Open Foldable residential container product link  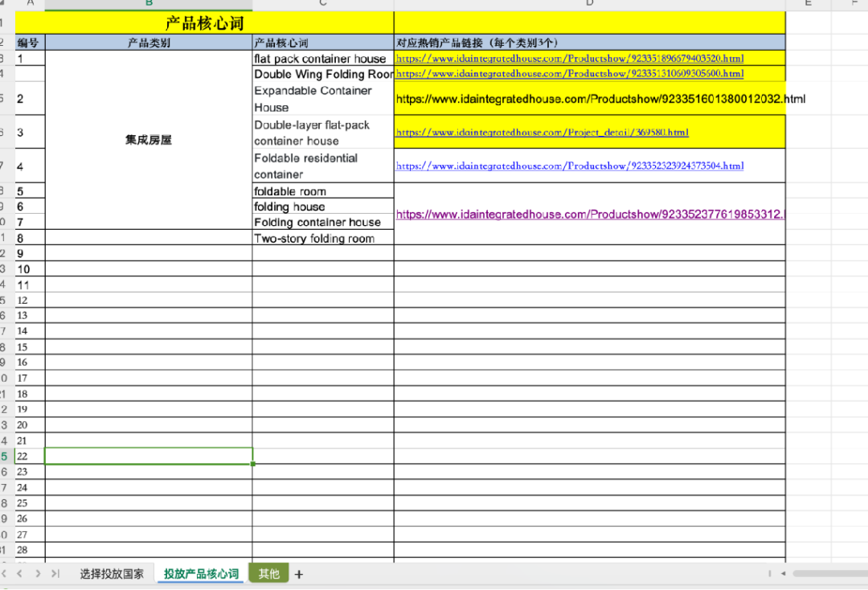(x=570, y=166)
